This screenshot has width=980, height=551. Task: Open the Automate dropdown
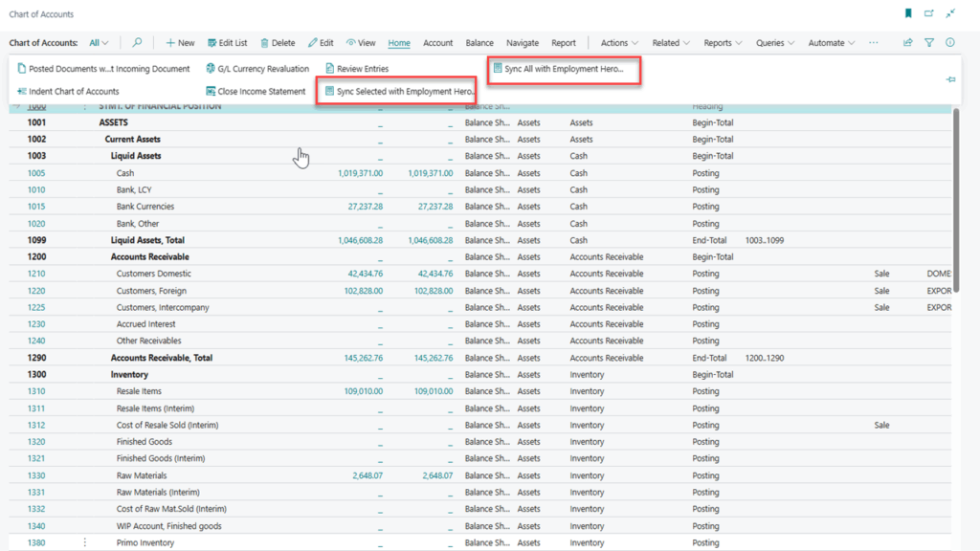(x=829, y=42)
